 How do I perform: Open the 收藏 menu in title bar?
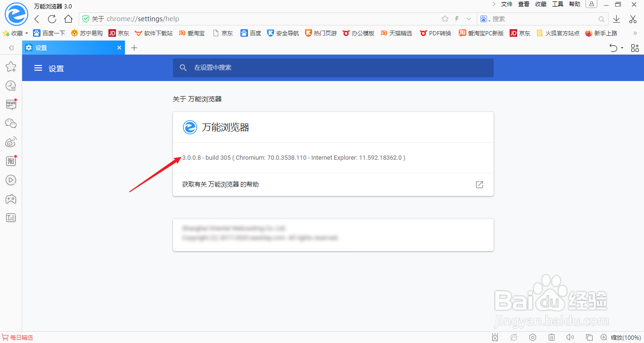(x=541, y=4)
